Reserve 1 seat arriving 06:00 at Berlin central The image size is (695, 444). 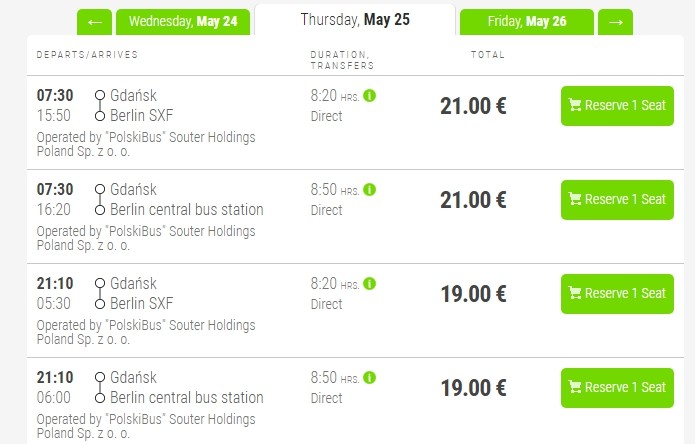coord(617,388)
